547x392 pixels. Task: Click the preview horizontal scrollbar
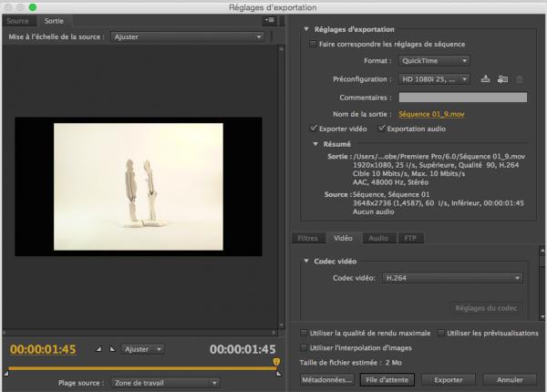coord(139,333)
